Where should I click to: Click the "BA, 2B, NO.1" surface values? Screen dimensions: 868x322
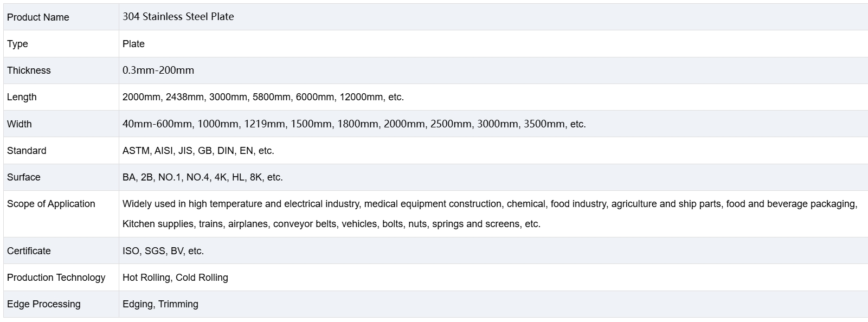tap(203, 177)
